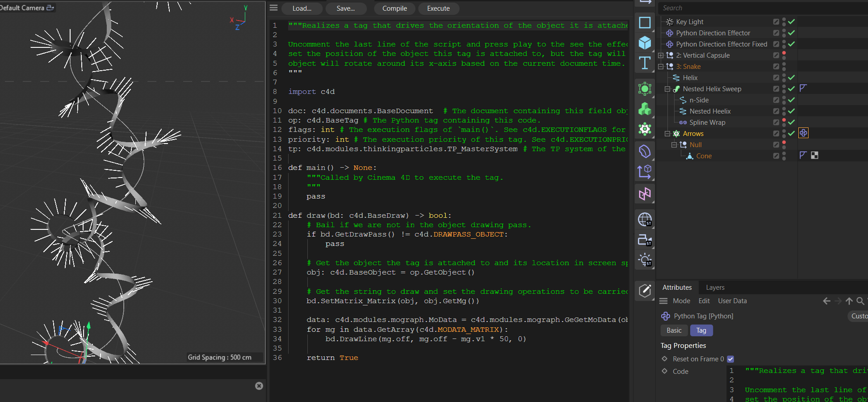This screenshot has height=402, width=868.
Task: Click the pink Symmetry tool icon
Action: coord(645,194)
